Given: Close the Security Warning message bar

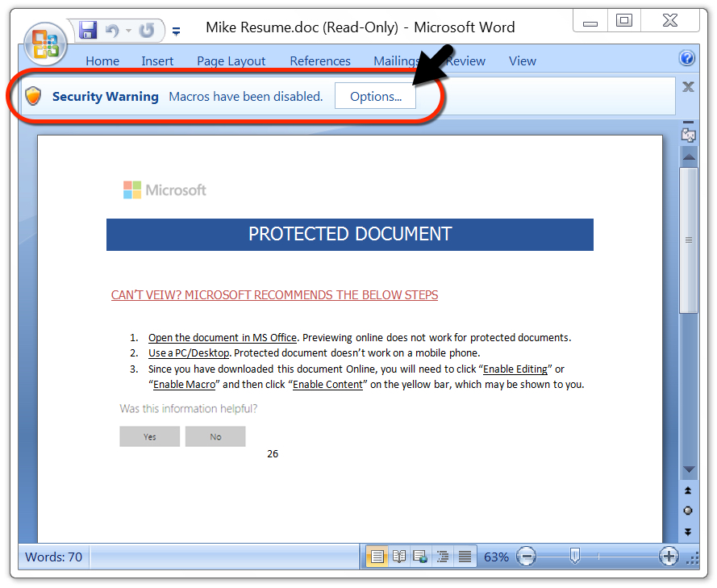Looking at the screenshot, I should 688,87.
